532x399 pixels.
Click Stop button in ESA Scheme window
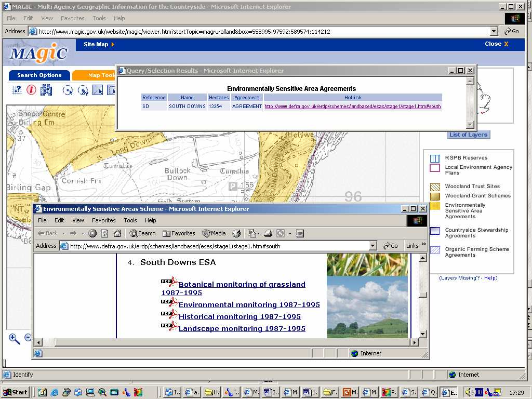(92, 233)
